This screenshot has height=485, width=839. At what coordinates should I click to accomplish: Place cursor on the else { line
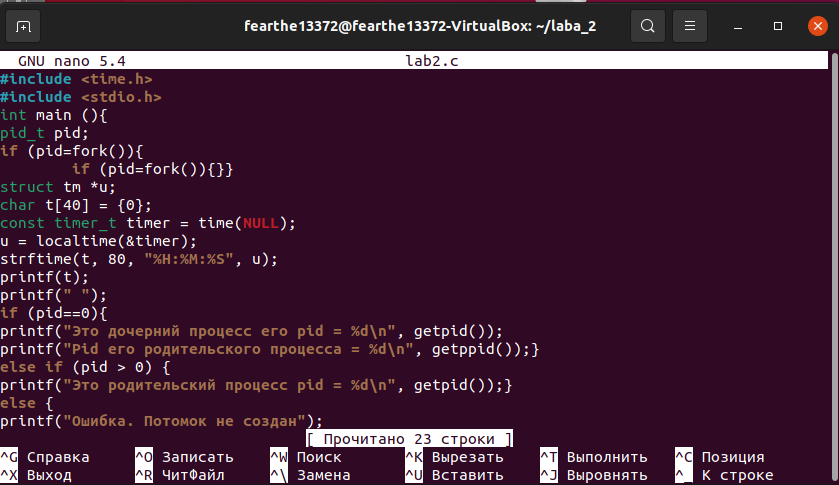click(27, 403)
